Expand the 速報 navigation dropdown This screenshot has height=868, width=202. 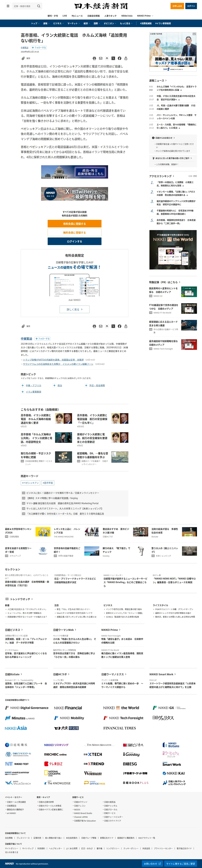[46, 24]
